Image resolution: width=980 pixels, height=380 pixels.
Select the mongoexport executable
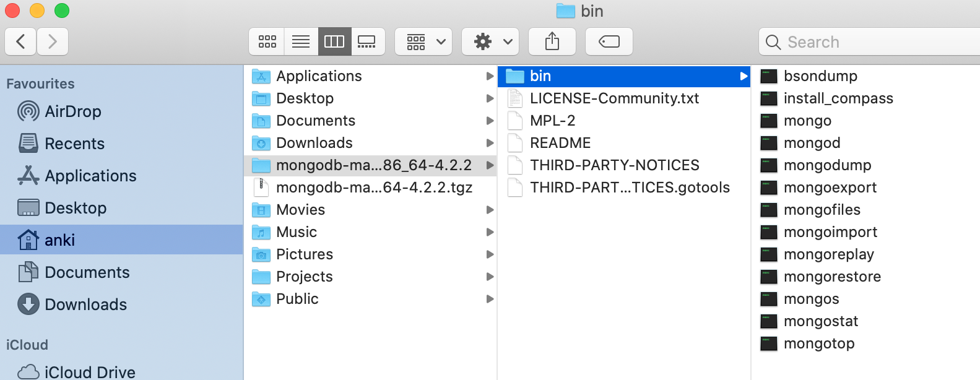(x=866, y=188)
